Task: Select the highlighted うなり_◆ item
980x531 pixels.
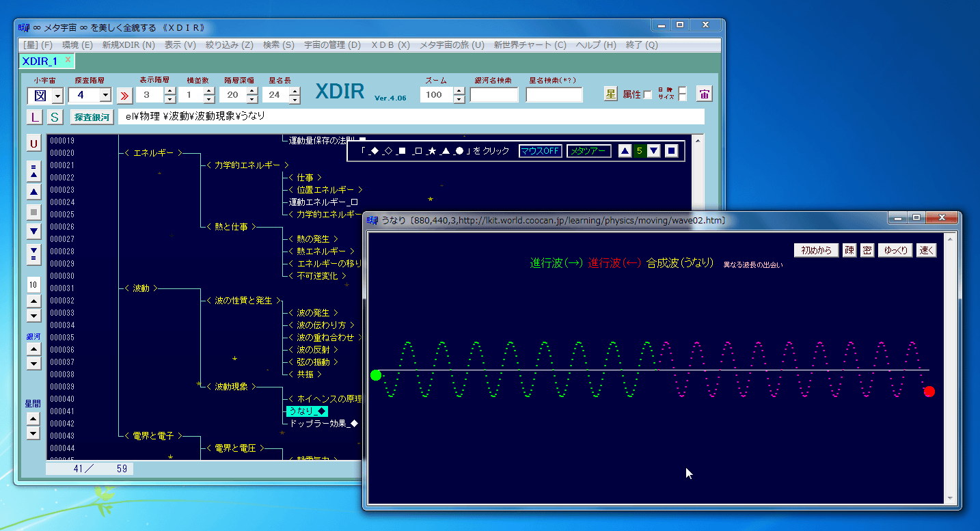Action: [x=307, y=411]
